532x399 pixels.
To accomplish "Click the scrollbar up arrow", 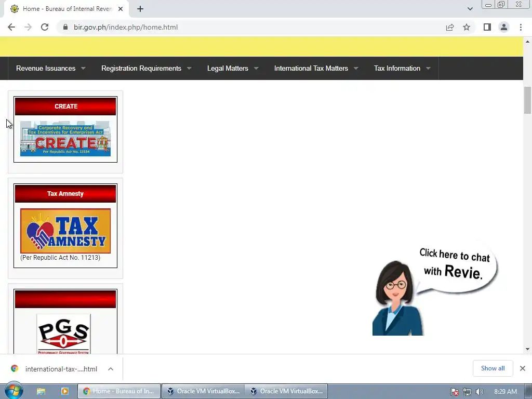I will 528,42.
